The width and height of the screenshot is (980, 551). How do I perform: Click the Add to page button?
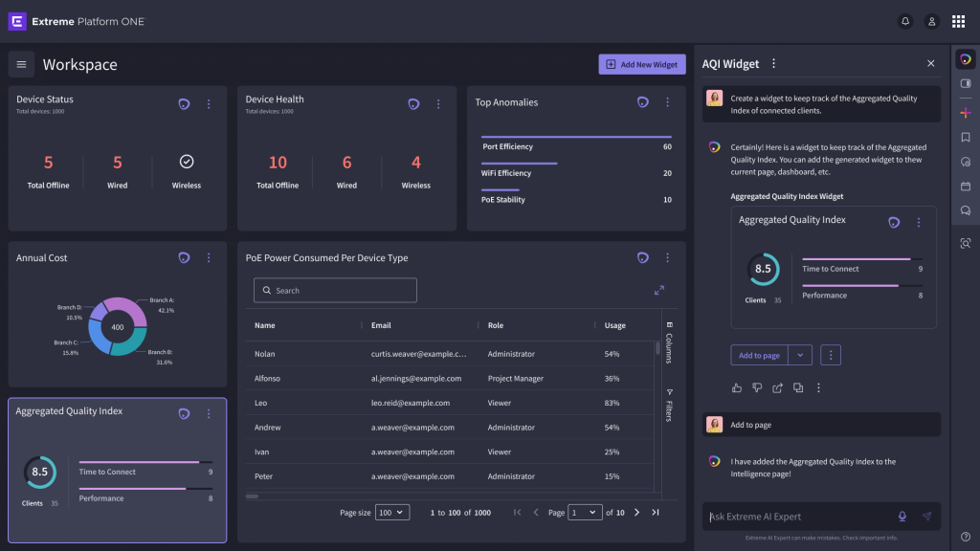coord(759,355)
